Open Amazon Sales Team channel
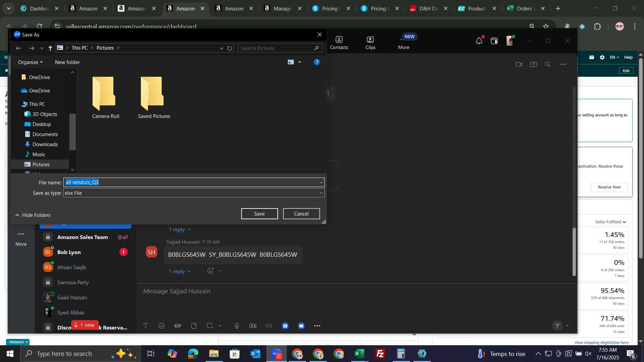 (x=86, y=237)
